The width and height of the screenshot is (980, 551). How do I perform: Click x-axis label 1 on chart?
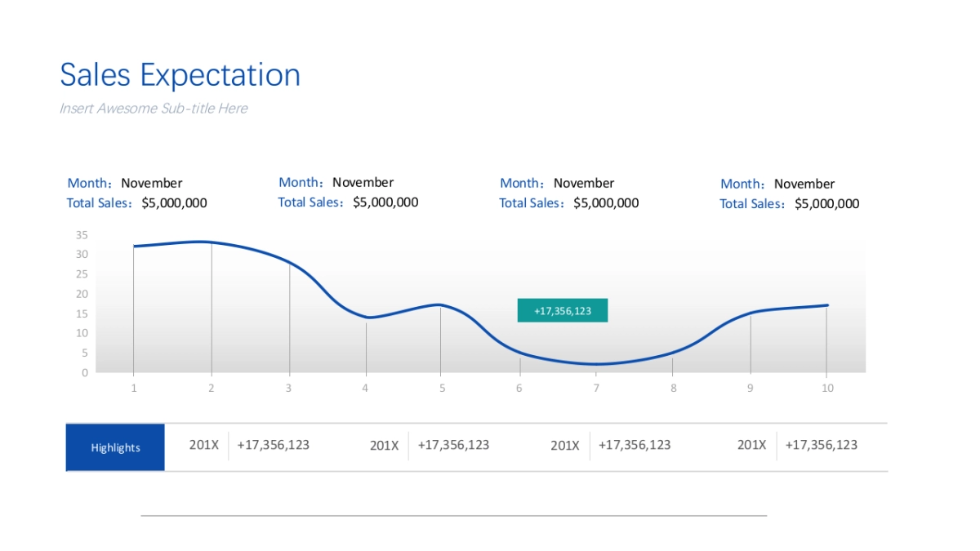[x=134, y=389]
